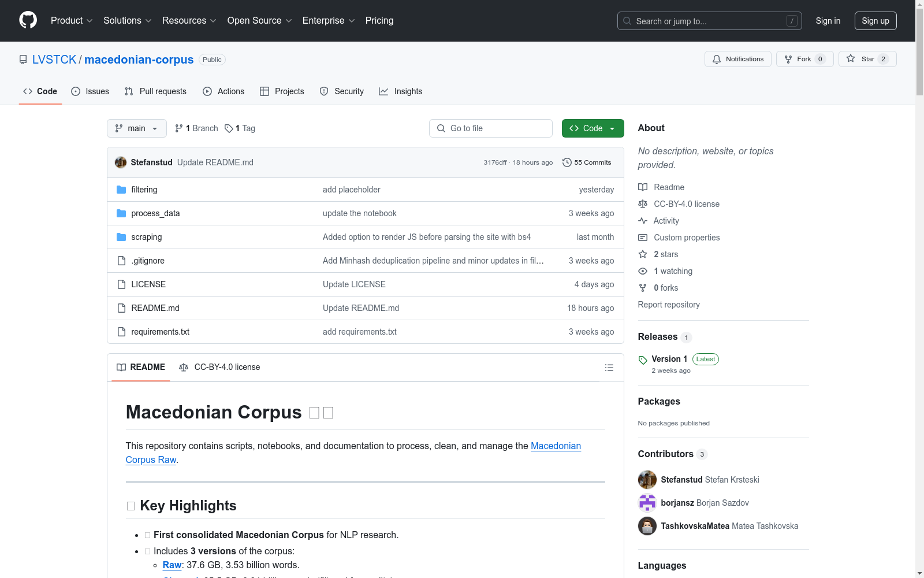The height and width of the screenshot is (578, 924).
Task: Click the GitHub logo icon
Action: tap(28, 20)
